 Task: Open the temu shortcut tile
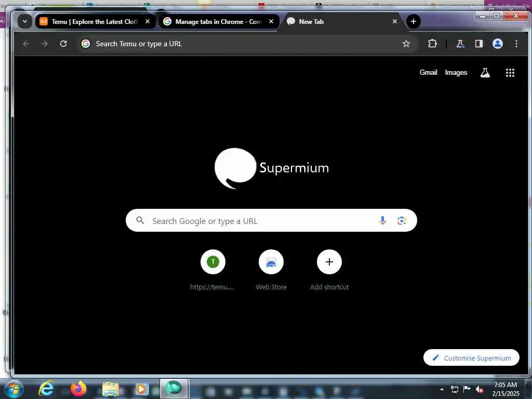(212, 270)
